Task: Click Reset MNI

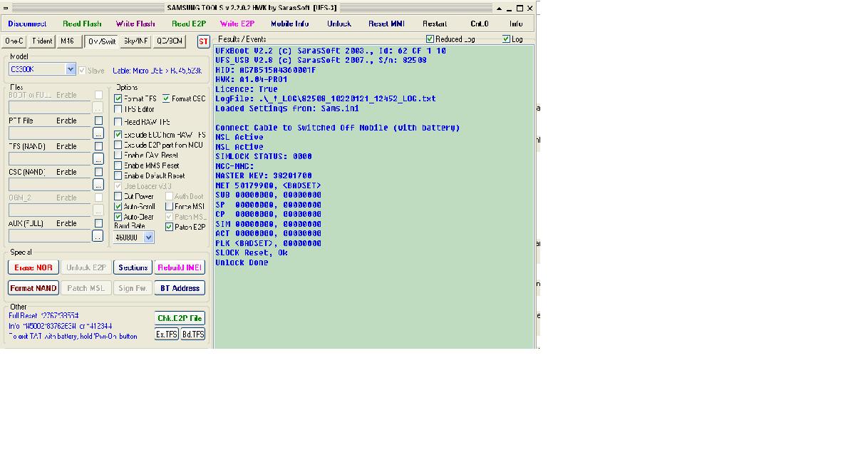Action: (x=386, y=24)
